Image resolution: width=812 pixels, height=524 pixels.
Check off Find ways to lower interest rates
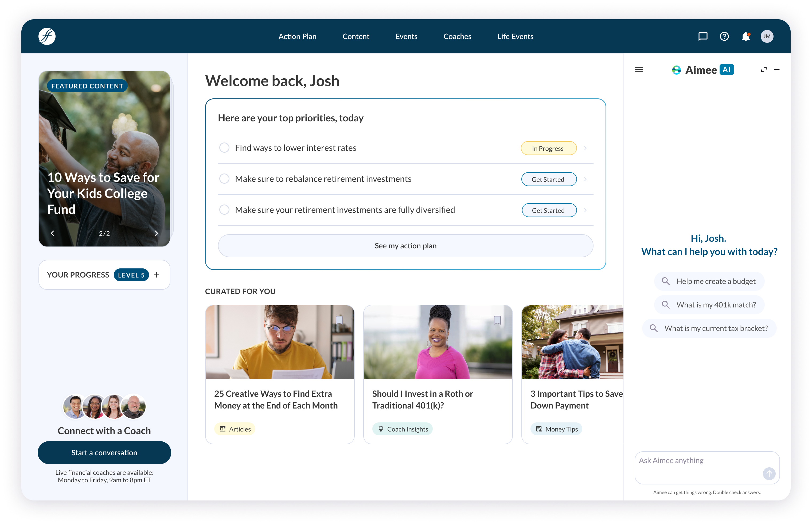[x=224, y=148]
